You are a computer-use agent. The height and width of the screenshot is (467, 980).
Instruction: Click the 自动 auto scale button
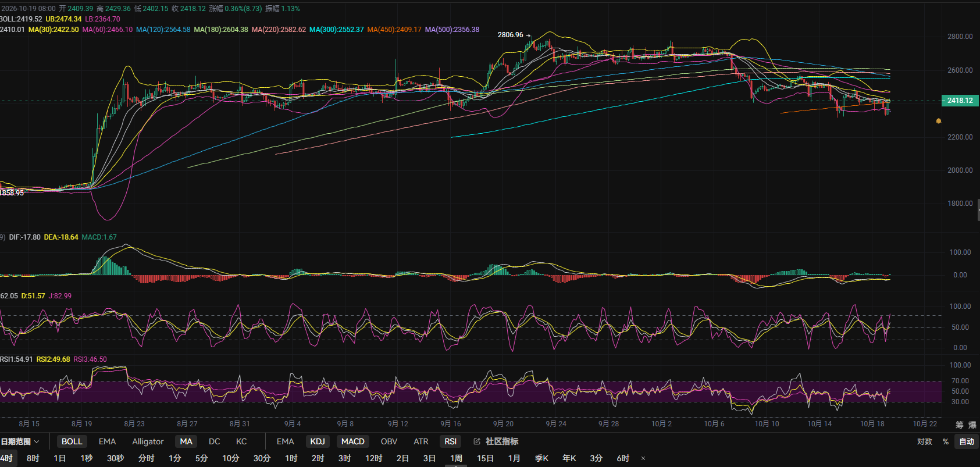(x=967, y=441)
